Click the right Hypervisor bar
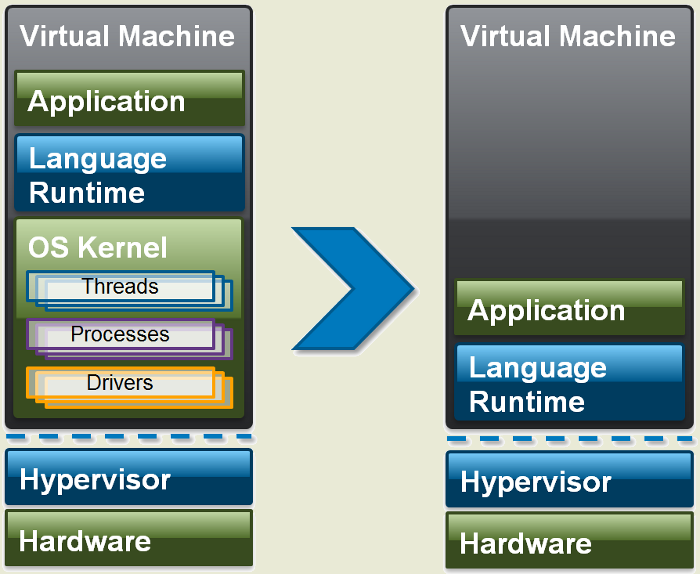700x574 pixels. coord(569,479)
